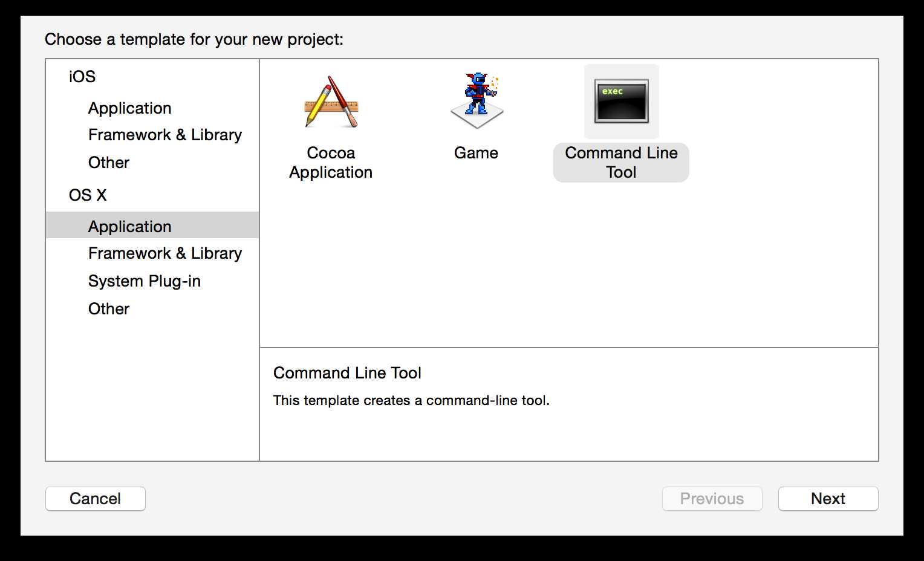This screenshot has width=924, height=561.
Task: Select Other under OS X
Action: [x=109, y=309]
